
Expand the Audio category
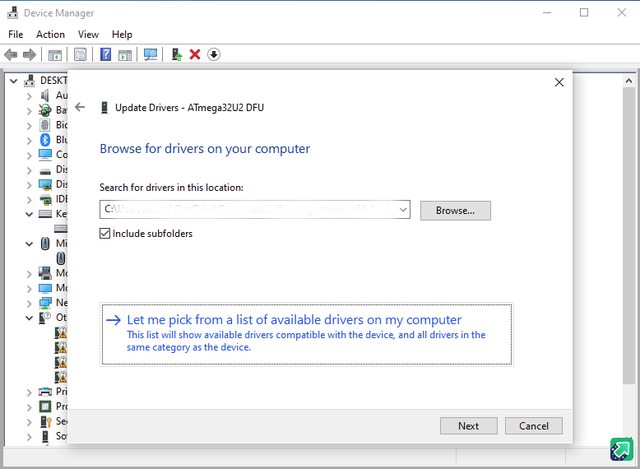pos(29,96)
